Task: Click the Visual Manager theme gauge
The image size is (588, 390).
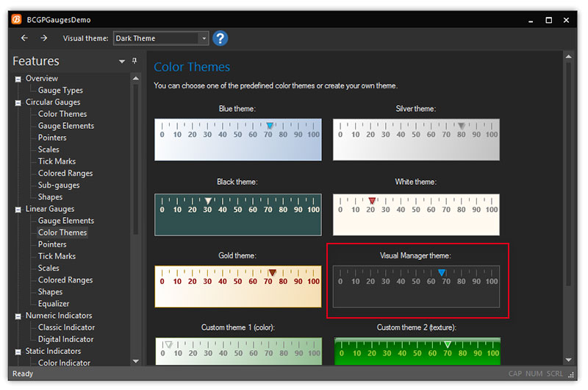Action: [416, 286]
